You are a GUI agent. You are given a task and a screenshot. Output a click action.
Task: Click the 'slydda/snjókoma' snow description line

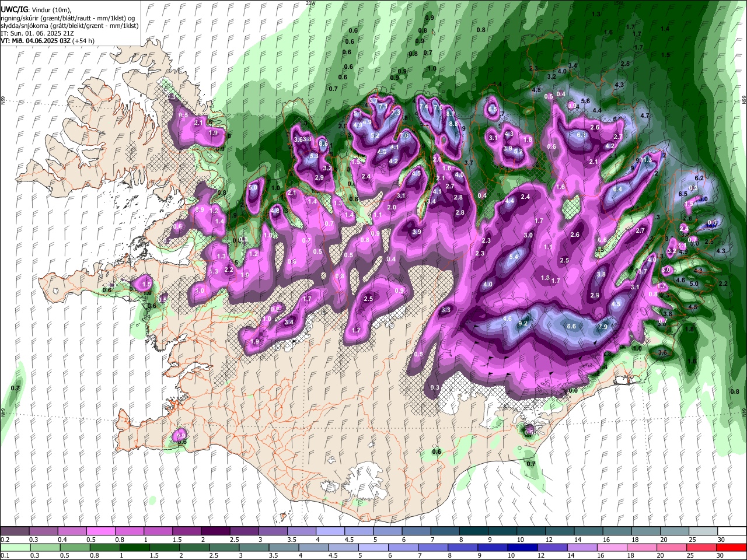click(x=69, y=26)
